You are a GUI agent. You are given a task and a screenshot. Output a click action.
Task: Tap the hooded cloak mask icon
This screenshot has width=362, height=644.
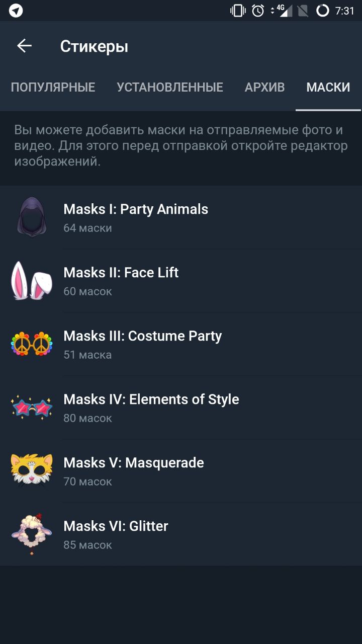(32, 217)
